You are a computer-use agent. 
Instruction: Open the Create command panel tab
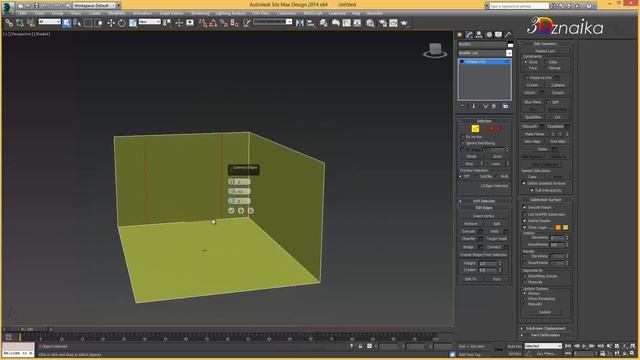tap(460, 35)
